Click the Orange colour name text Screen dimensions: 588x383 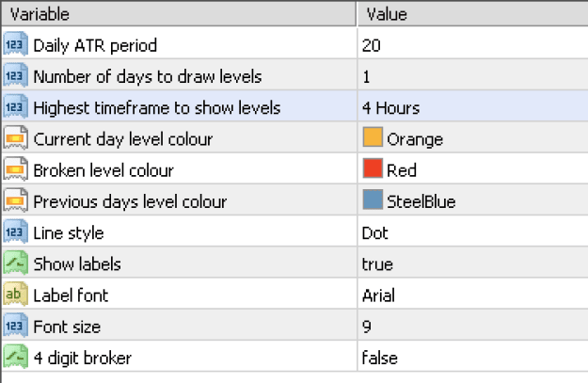pyautogui.click(x=415, y=140)
